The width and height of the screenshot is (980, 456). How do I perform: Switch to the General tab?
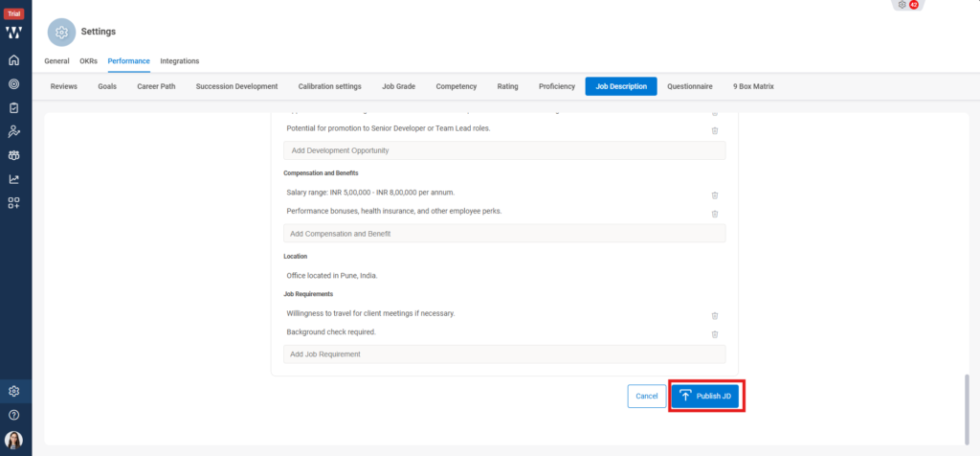point(56,61)
